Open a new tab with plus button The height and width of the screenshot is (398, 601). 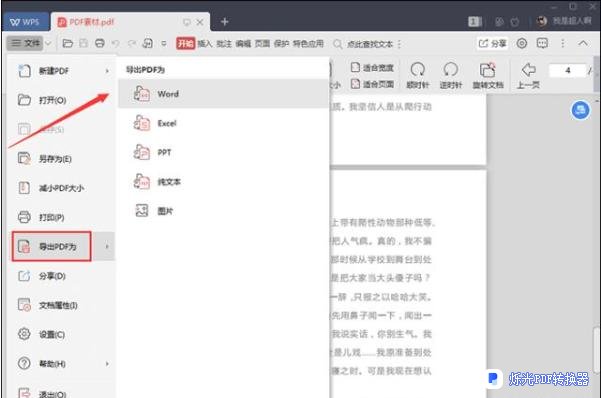(225, 22)
